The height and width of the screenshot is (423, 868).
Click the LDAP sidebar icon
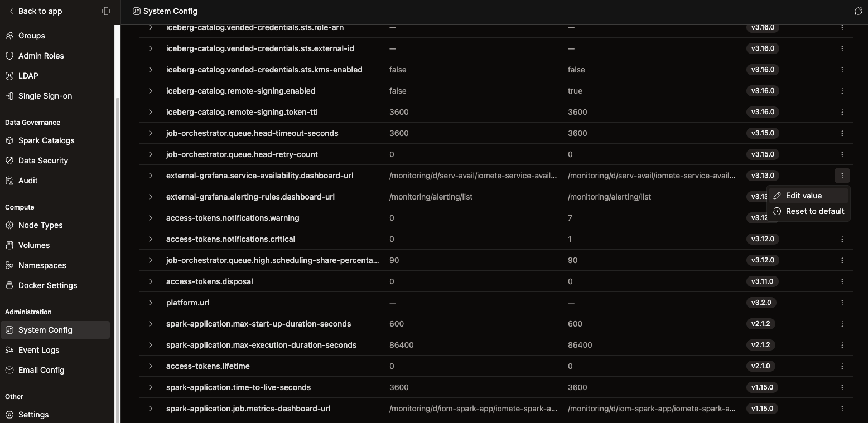(x=9, y=76)
